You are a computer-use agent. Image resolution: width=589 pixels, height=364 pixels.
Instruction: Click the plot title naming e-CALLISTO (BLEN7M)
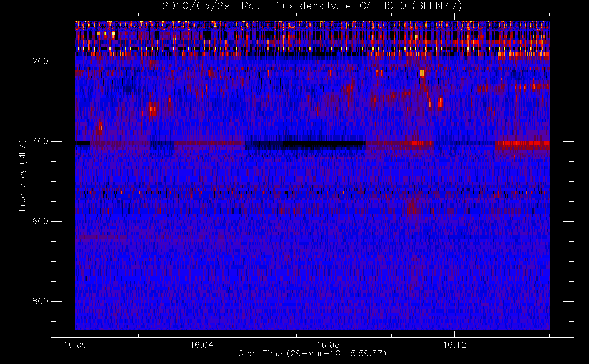[312, 6]
